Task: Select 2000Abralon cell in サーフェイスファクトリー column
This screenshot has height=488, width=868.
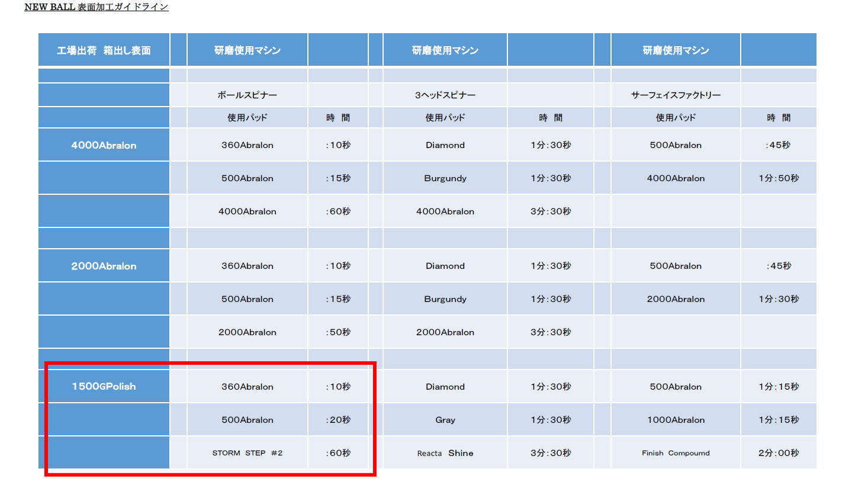Action: click(x=676, y=299)
